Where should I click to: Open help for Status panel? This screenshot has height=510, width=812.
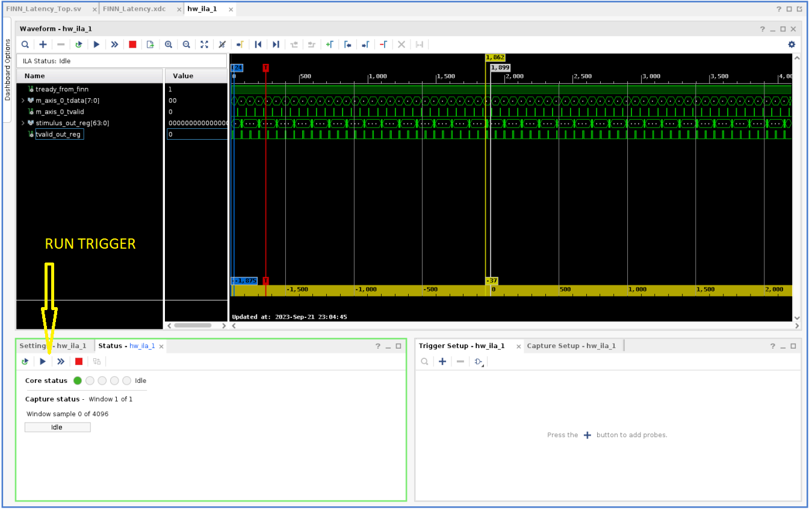[378, 346]
